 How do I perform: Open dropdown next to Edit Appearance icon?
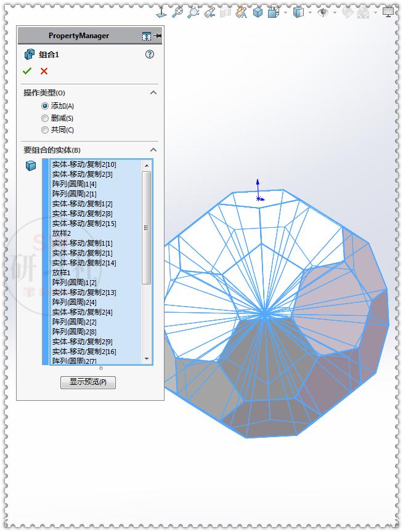tap(335, 13)
